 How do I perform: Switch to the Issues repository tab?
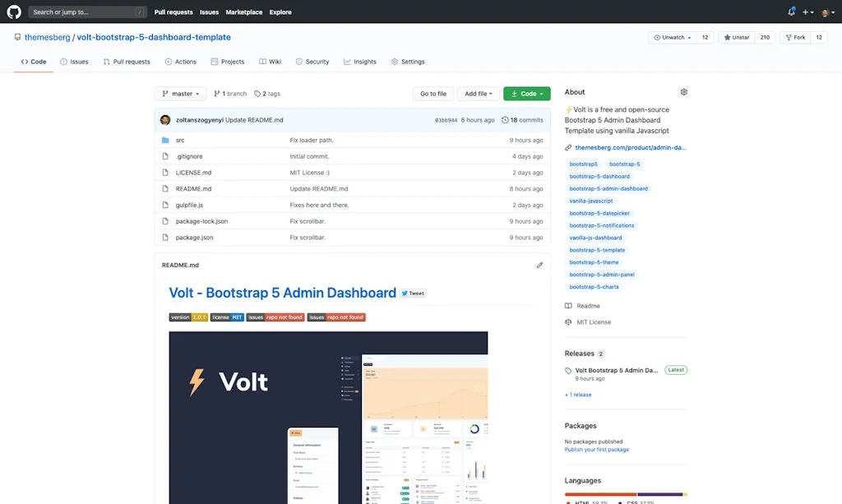pyautogui.click(x=74, y=62)
